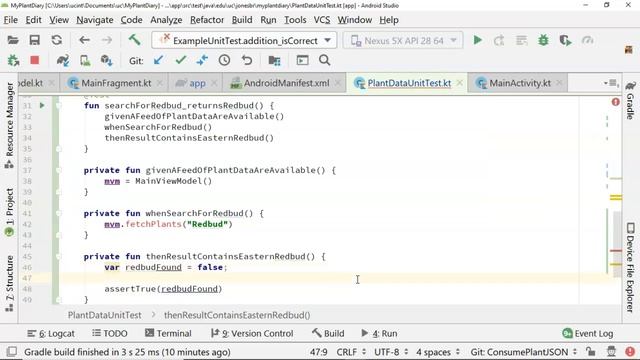The height and width of the screenshot is (360, 640).
Task: Open profiler gauge icon
Action: coord(587,40)
